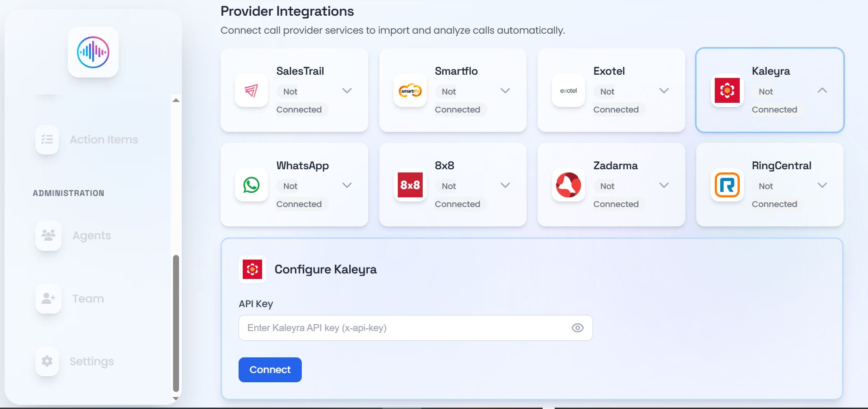Click the Configure Kaleyra heading
Image resolution: width=868 pixels, height=409 pixels.
pos(326,269)
